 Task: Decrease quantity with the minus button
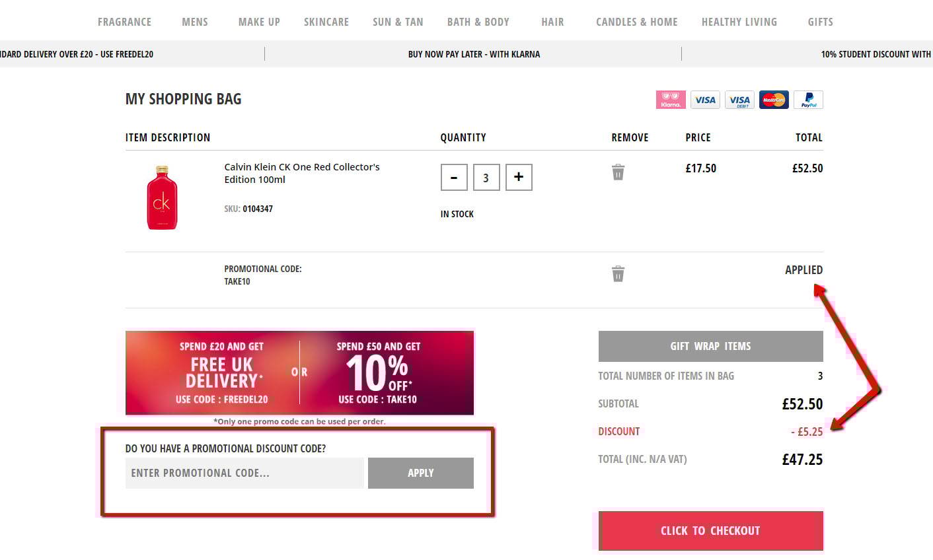coord(454,177)
